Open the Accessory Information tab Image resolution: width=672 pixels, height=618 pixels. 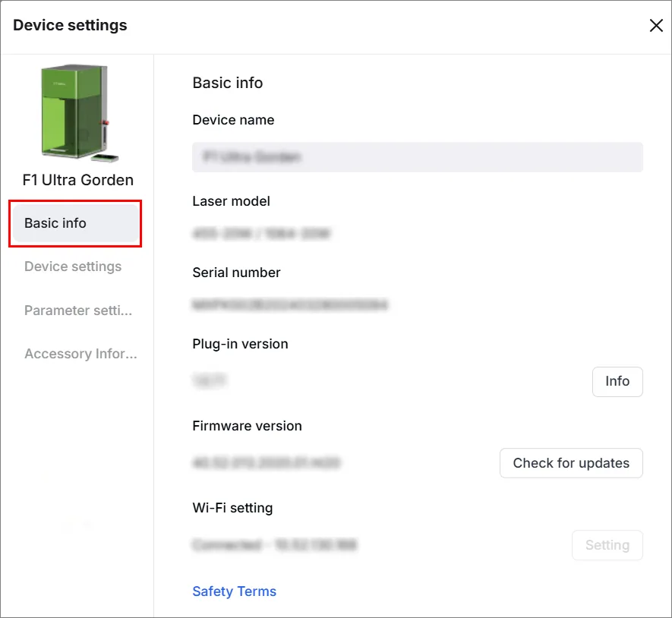coord(80,354)
